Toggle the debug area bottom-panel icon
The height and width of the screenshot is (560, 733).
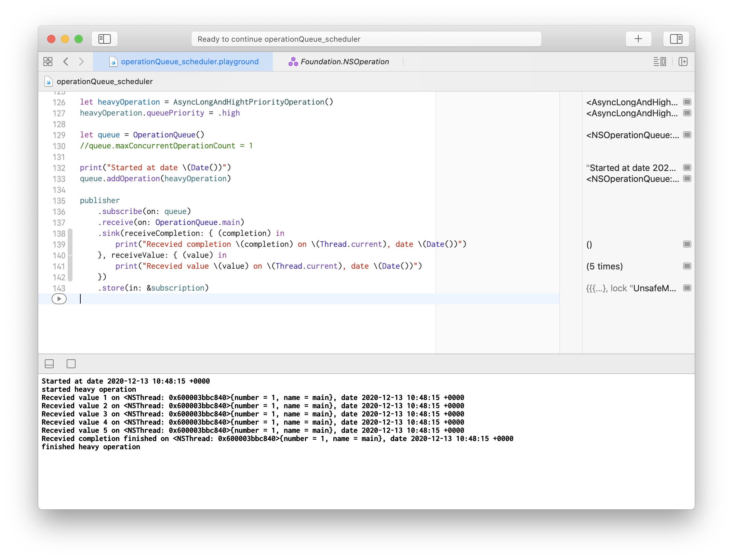(x=49, y=364)
